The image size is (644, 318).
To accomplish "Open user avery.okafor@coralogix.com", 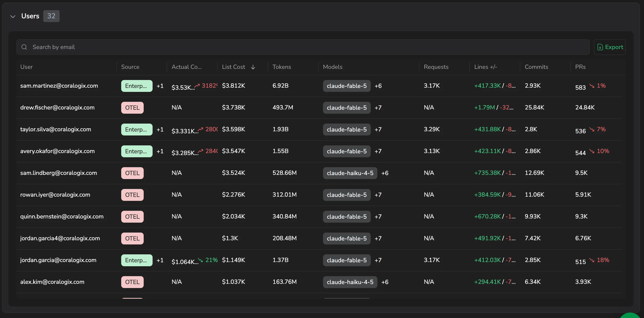I will 57,151.
